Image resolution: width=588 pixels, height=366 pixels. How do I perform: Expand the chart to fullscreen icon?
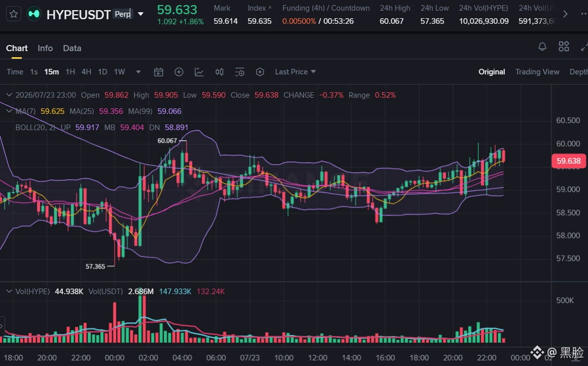(584, 47)
